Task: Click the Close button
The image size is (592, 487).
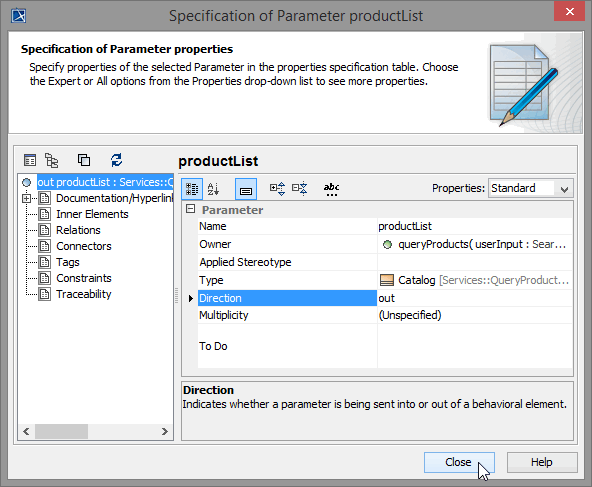Action: pyautogui.click(x=459, y=462)
